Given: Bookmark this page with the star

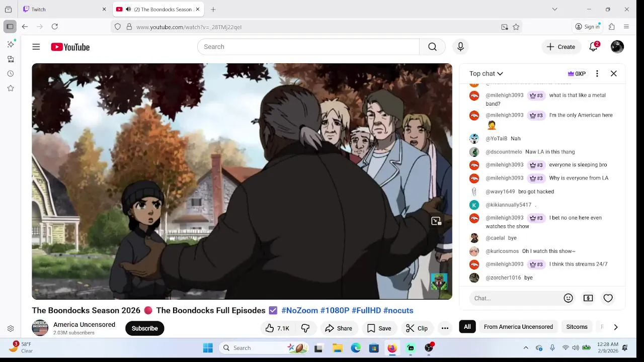Looking at the screenshot, I should coord(516,27).
